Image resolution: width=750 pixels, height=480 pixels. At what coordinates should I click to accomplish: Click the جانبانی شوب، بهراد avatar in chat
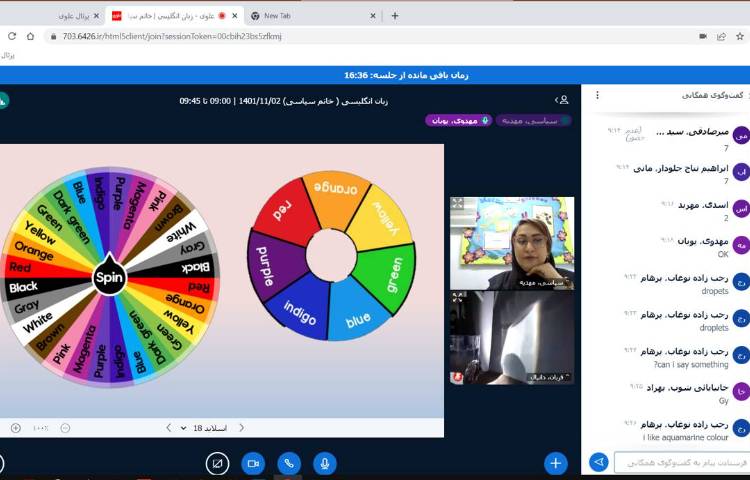(741, 392)
